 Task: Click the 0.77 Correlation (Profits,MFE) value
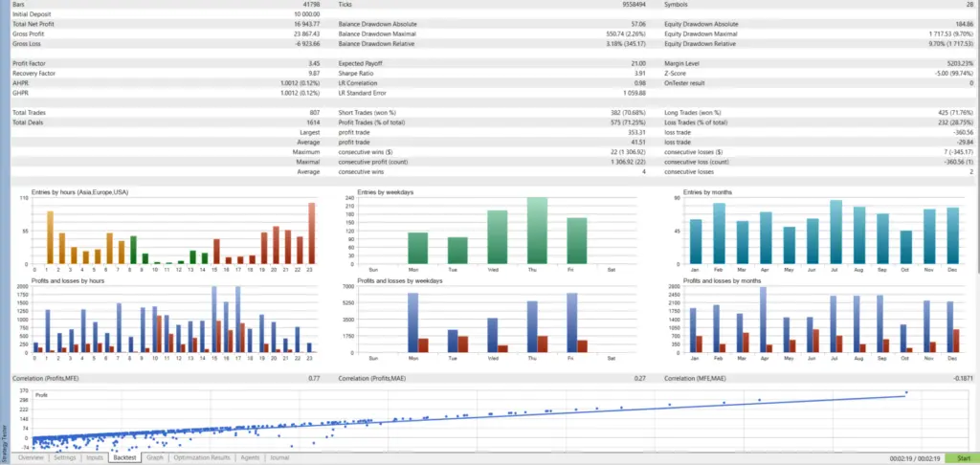(x=315, y=379)
